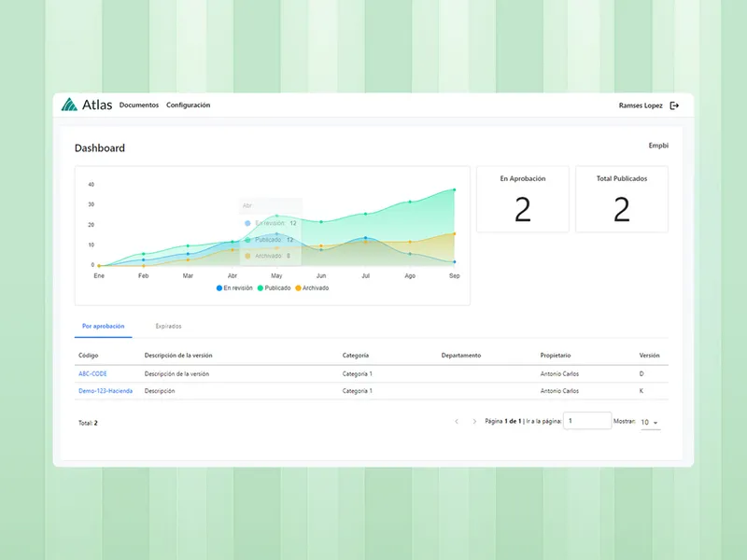Click the Empbi button
Screen dimensions: 747x560
657,146
